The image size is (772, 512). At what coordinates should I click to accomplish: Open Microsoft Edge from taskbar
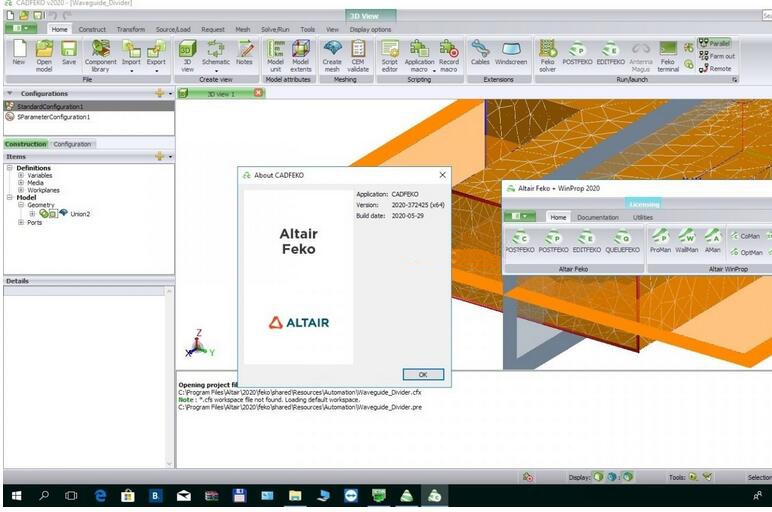pos(100,496)
